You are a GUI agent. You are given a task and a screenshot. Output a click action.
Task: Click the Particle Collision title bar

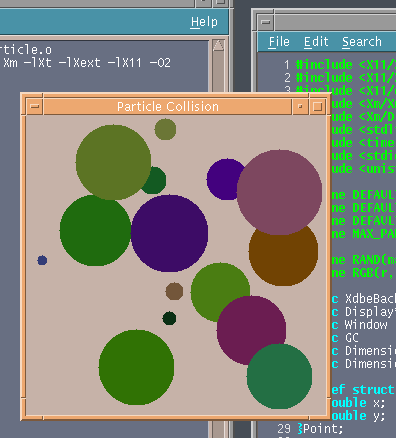point(168,107)
